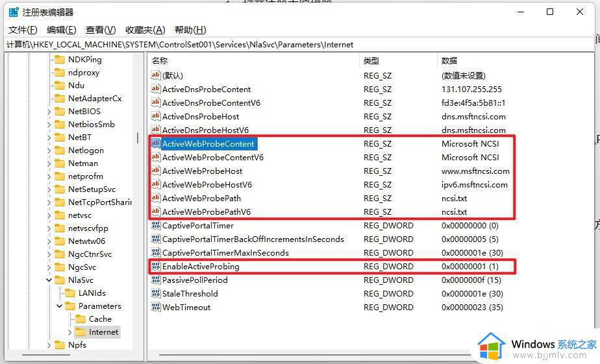Click the data cell 131.107.255.255

coord(471,89)
